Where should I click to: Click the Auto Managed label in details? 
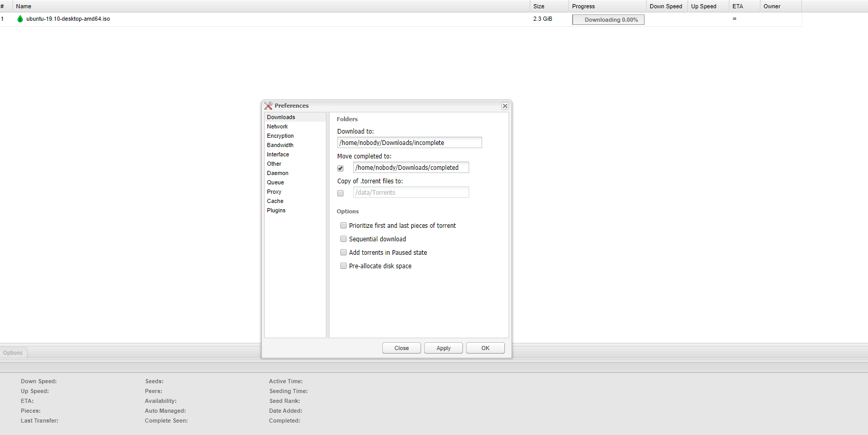166,411
